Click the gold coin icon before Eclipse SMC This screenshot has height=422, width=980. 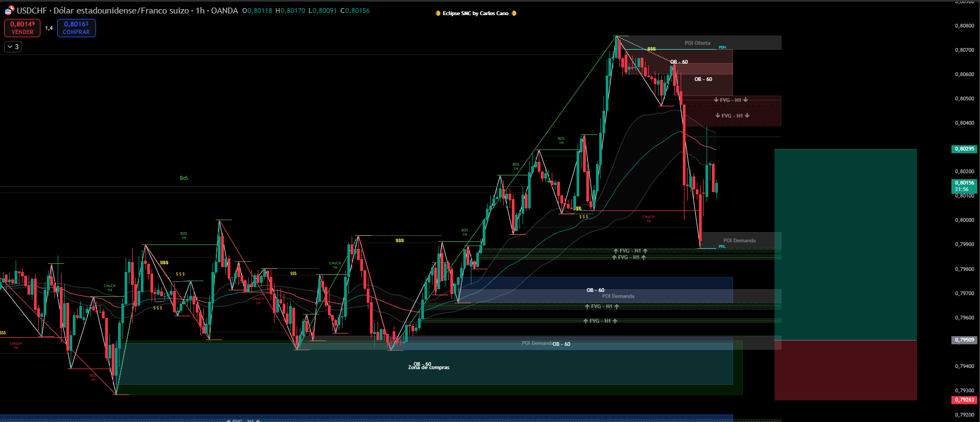pyautogui.click(x=438, y=13)
